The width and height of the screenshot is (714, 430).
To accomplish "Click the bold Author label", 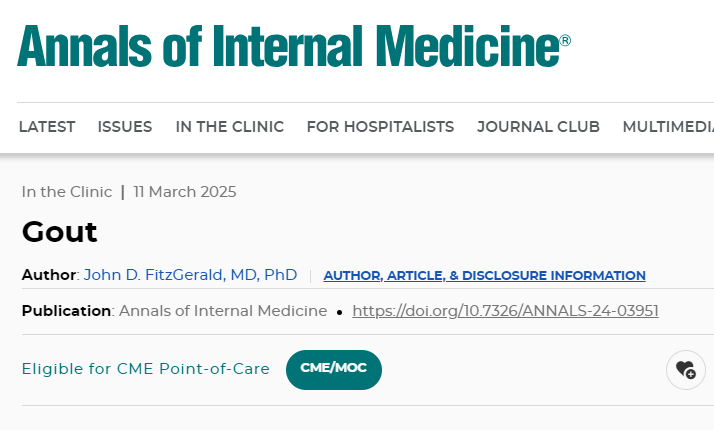I will coord(49,275).
